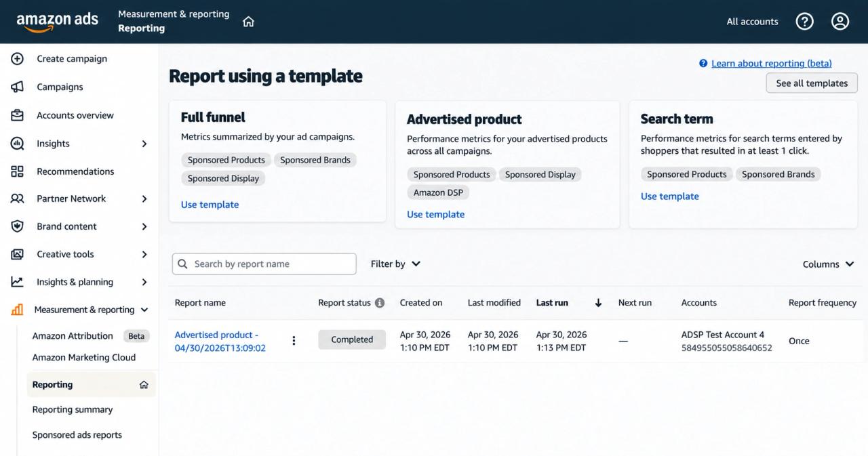Click the Sponsored Display tag in Full funnel card
Screen dimensions: 868x456
click(223, 178)
